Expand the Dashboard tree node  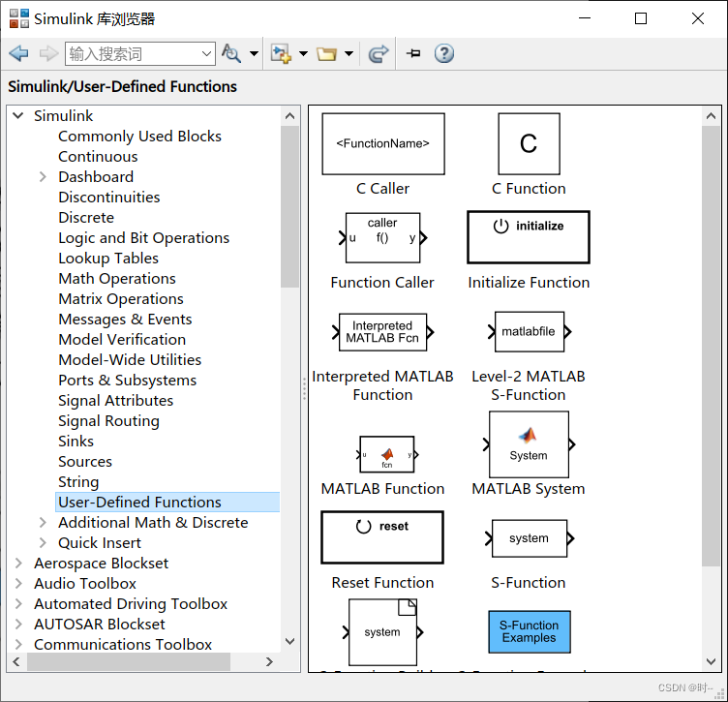click(43, 176)
